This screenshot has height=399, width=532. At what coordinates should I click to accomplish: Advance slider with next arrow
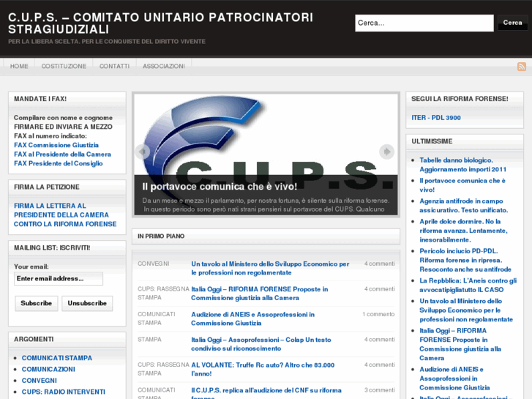(x=386, y=152)
